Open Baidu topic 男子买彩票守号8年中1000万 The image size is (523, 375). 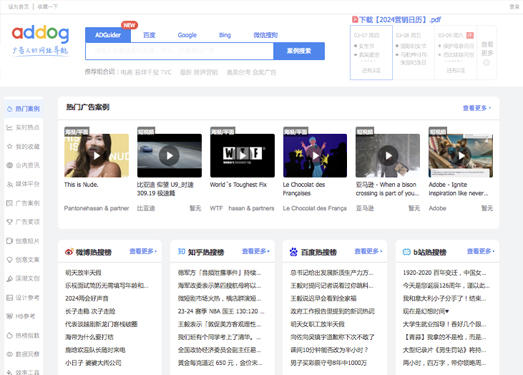coord(328,363)
